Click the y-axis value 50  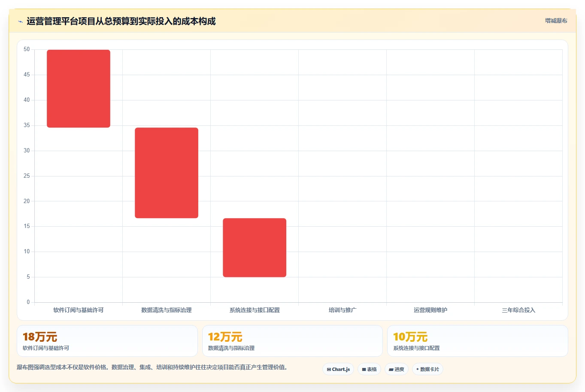(x=27, y=49)
